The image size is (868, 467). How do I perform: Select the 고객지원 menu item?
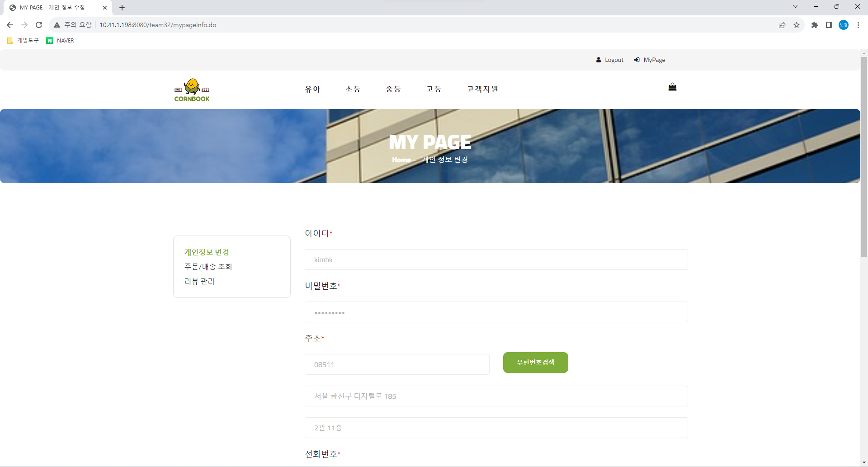tap(482, 89)
